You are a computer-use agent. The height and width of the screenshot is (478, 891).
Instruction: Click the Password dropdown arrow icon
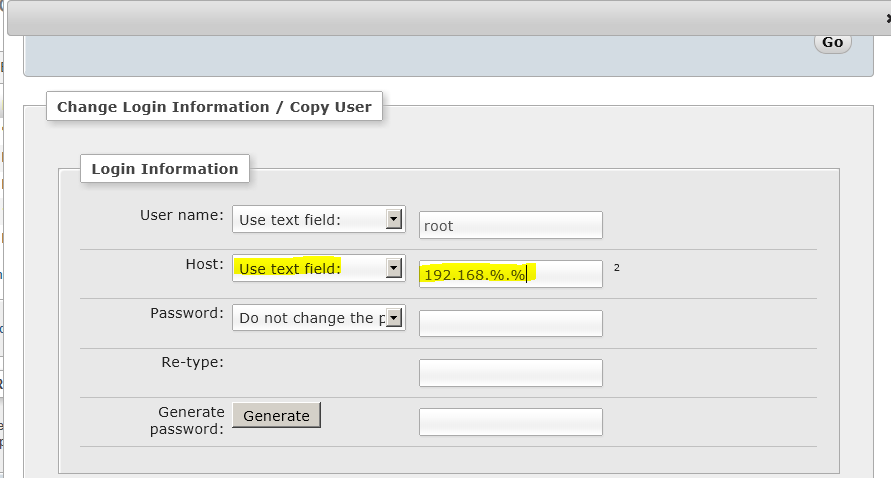pyautogui.click(x=394, y=318)
